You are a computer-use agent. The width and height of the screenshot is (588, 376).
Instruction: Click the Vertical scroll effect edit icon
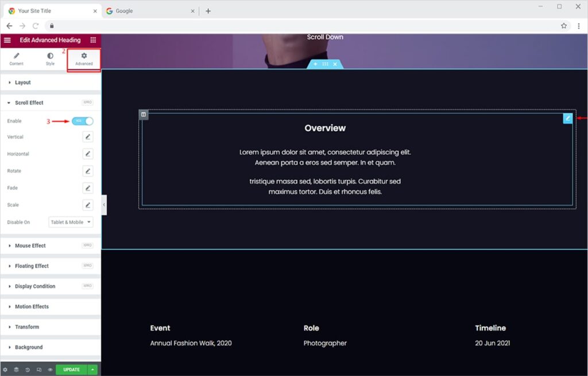pyautogui.click(x=87, y=137)
